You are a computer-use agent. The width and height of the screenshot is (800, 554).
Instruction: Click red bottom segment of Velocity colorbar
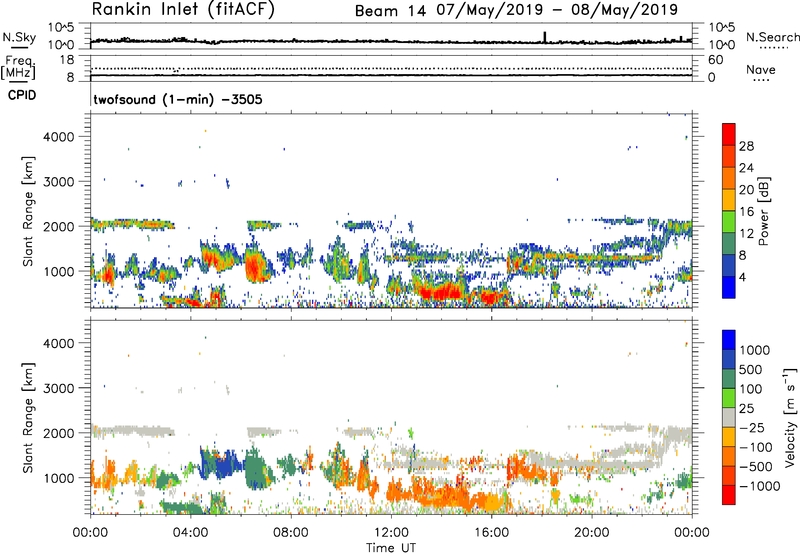click(x=729, y=495)
